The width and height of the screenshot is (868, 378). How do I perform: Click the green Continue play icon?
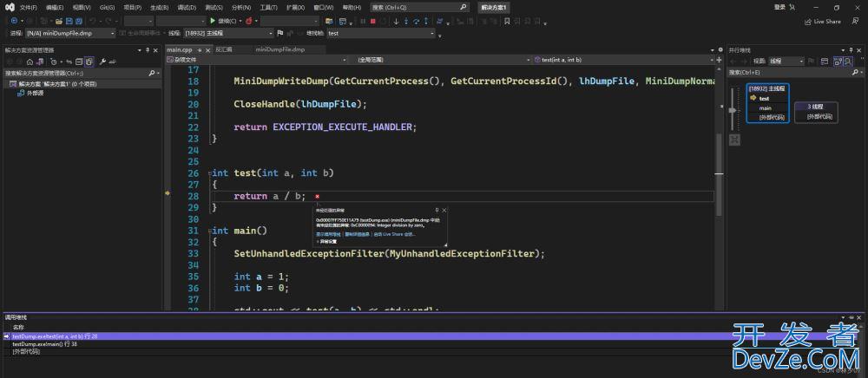213,21
